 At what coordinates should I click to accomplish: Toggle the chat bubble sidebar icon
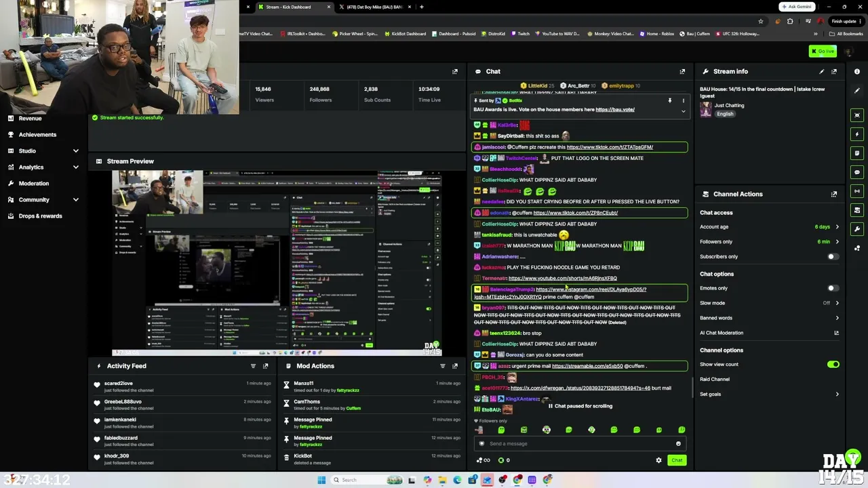(857, 172)
